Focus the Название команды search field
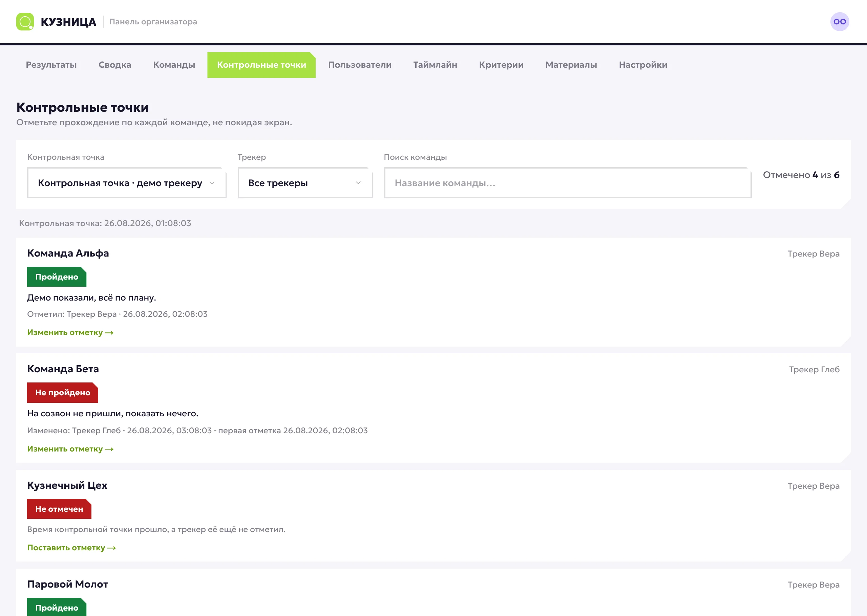This screenshot has height=616, width=867. point(568,183)
